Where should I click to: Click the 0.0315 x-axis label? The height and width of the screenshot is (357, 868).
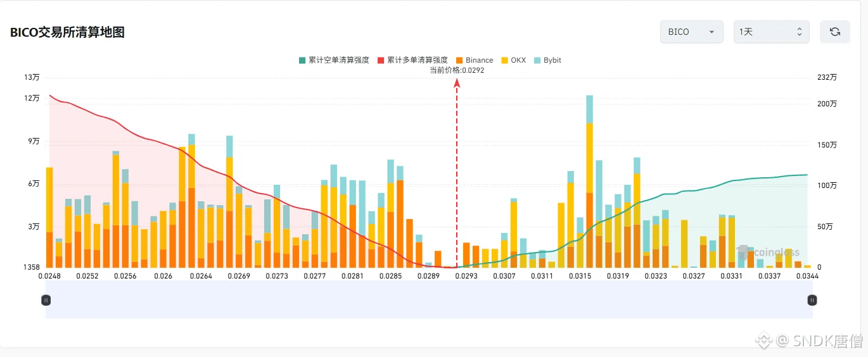click(x=580, y=277)
